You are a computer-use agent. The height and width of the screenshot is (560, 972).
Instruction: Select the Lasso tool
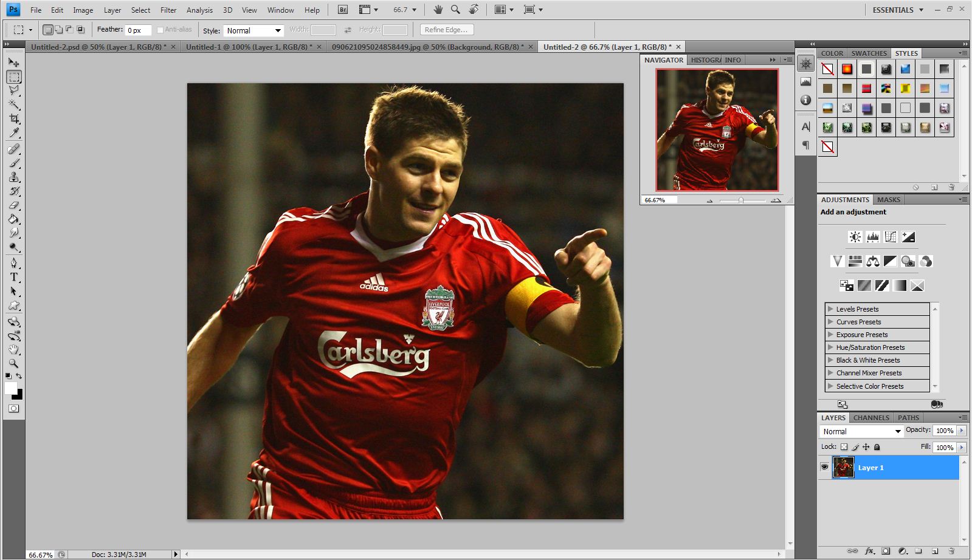coord(14,90)
